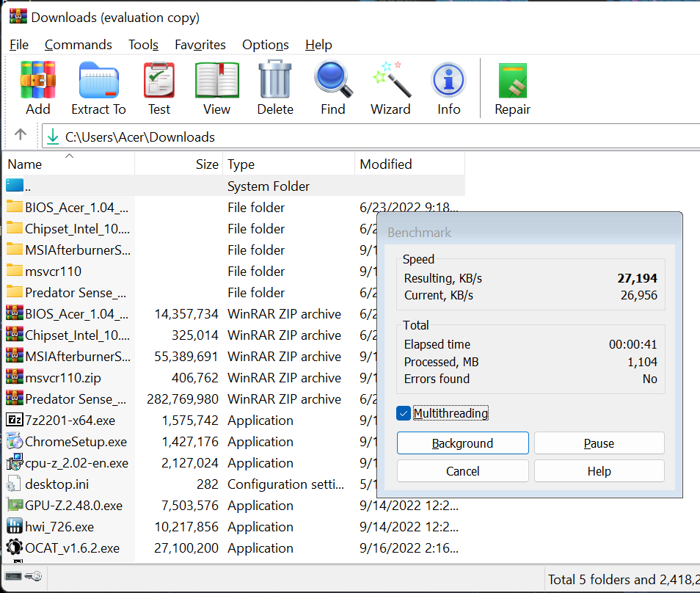Click the drive icon in status bar
Screen dimensions: 700x593
(x=13, y=576)
